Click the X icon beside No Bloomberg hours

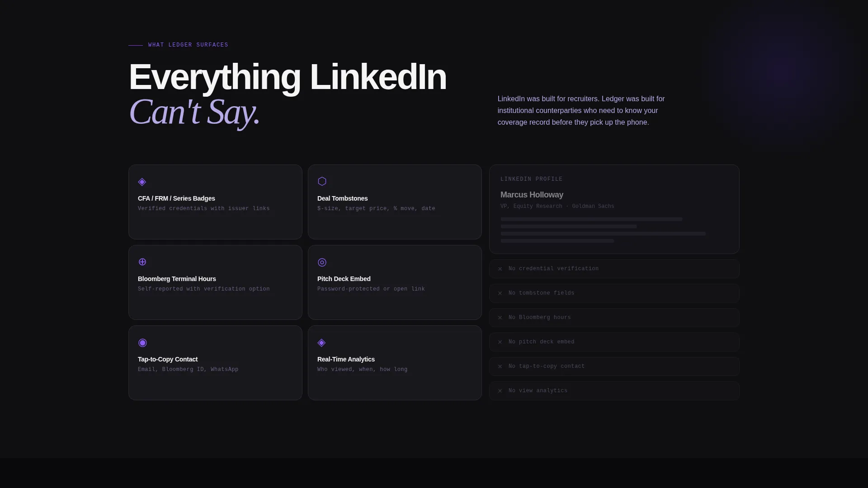coord(500,318)
